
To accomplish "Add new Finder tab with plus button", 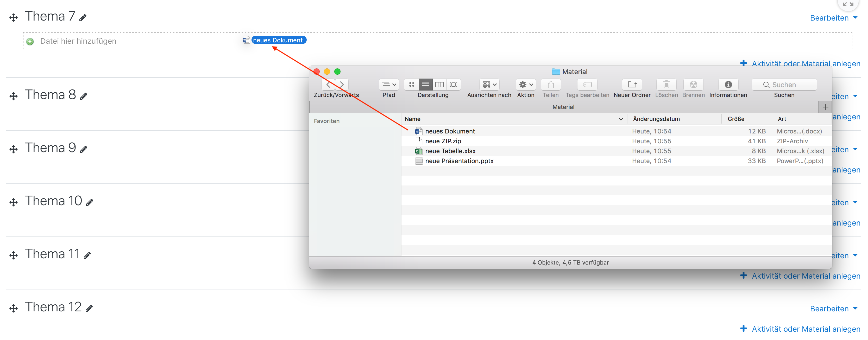I will tap(825, 107).
